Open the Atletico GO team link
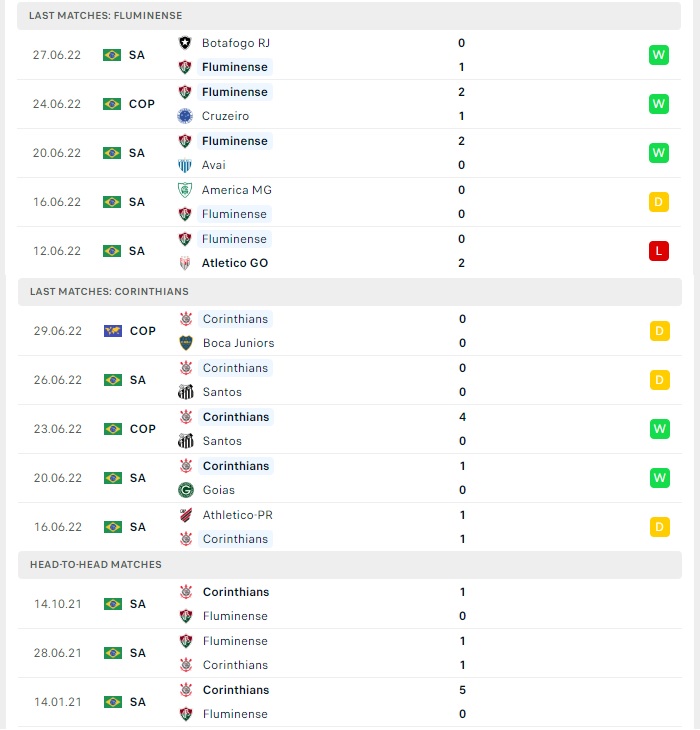The image size is (700, 730). click(235, 263)
